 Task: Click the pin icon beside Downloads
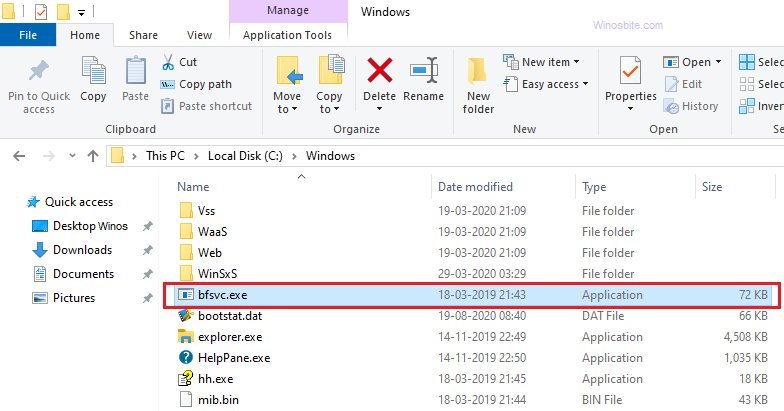147,250
